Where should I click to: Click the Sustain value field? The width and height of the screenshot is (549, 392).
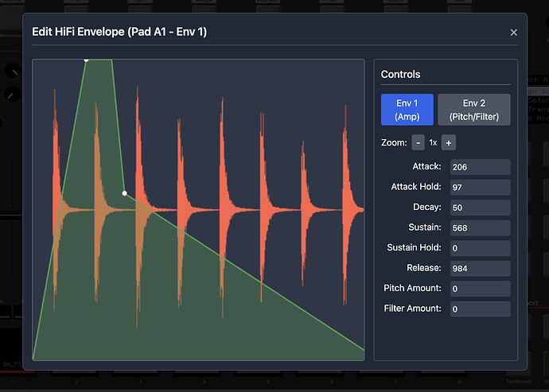pyautogui.click(x=480, y=228)
